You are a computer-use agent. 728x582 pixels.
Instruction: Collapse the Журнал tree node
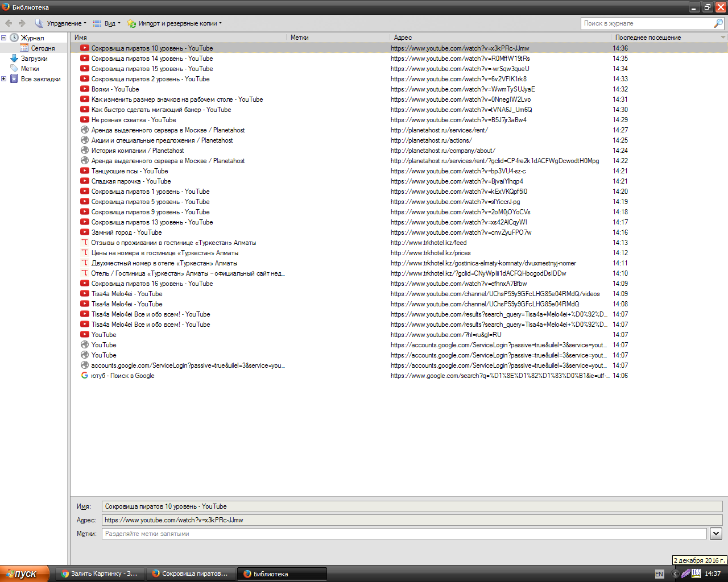click(3, 38)
